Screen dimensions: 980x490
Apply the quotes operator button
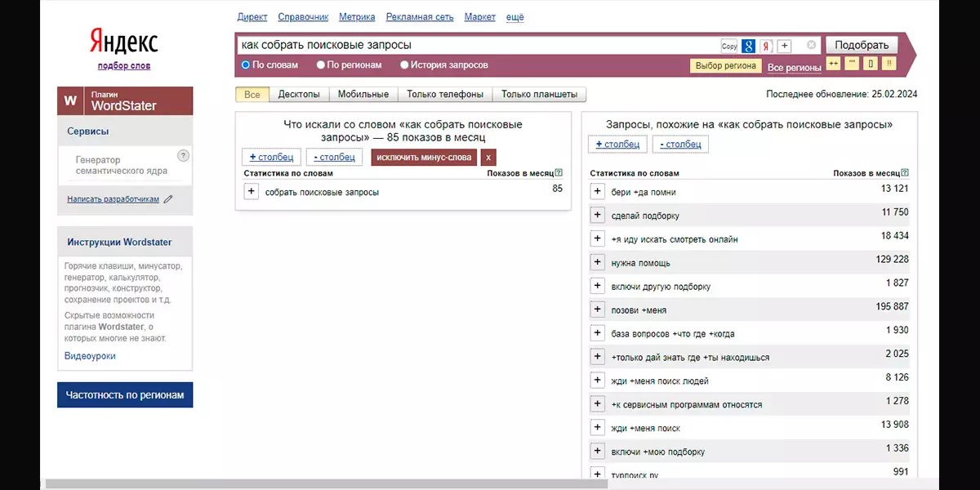coord(853,64)
